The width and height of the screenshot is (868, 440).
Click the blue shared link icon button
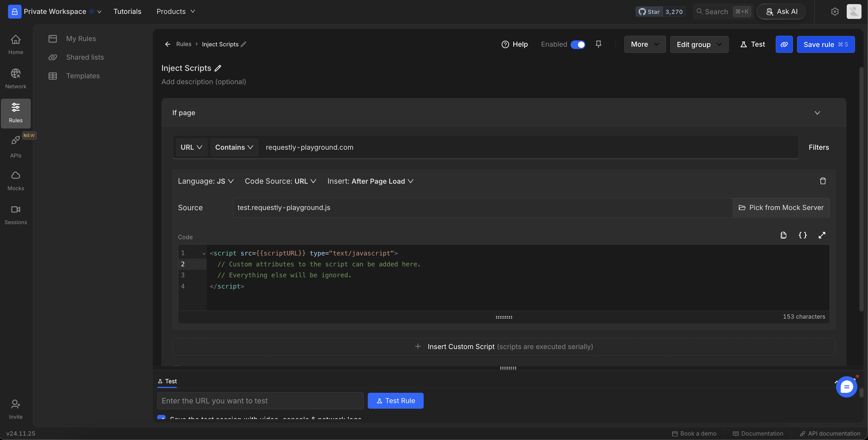click(784, 44)
